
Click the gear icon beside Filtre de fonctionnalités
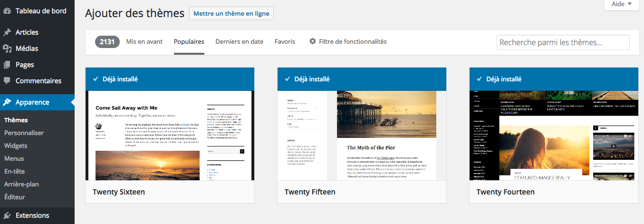click(x=312, y=41)
